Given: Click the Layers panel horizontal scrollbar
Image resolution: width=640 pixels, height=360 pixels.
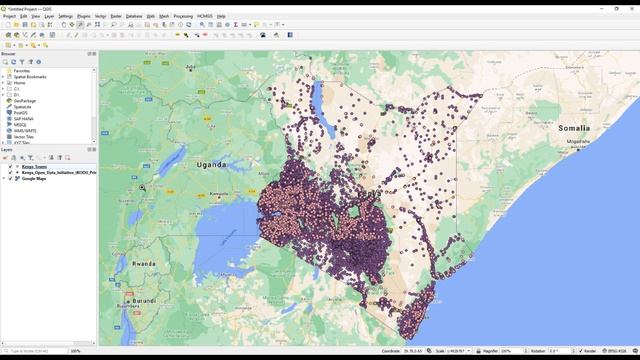Looking at the screenshot, I should pos(48,343).
